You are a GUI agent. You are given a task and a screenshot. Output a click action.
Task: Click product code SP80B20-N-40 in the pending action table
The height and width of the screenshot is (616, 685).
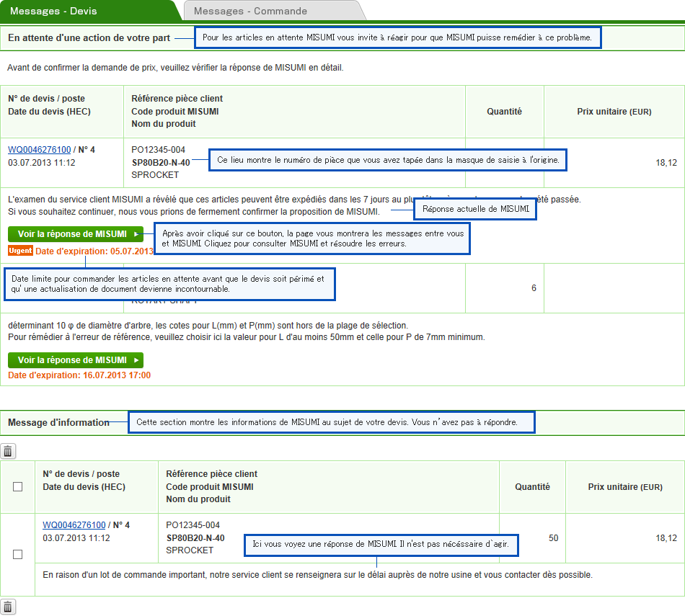[161, 163]
